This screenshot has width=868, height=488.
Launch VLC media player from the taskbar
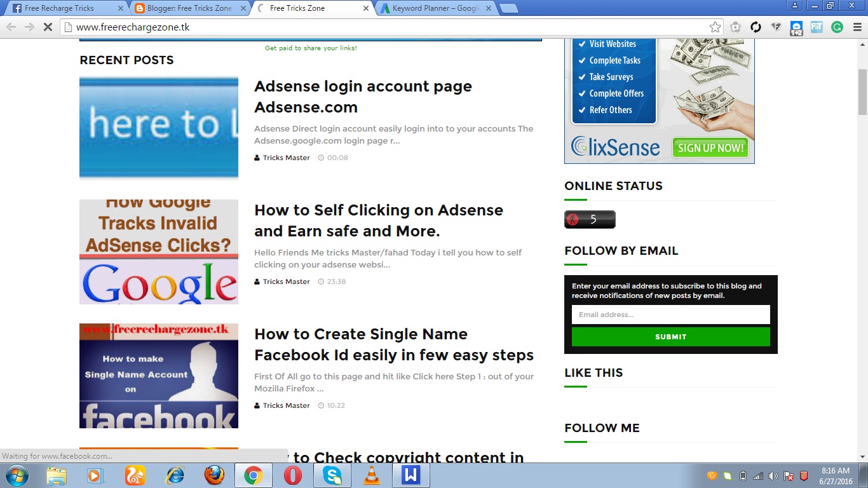pos(372,475)
